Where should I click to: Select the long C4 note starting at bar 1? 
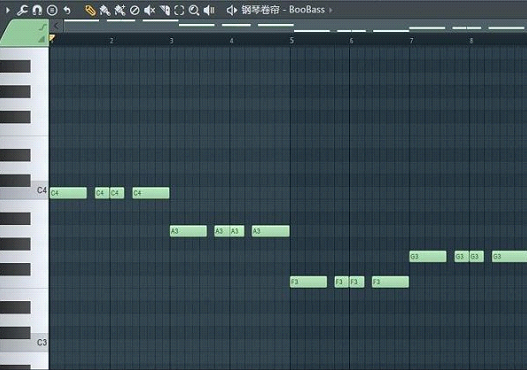[68, 193]
